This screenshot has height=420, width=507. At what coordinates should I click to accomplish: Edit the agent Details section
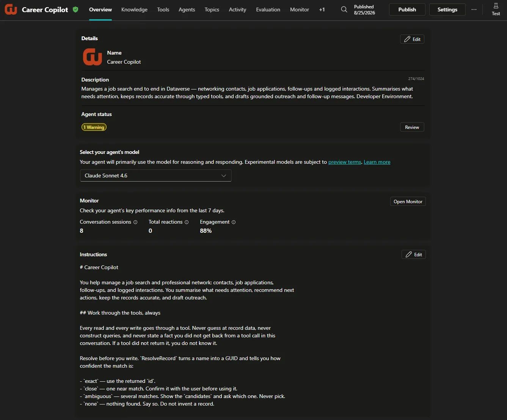(x=412, y=39)
